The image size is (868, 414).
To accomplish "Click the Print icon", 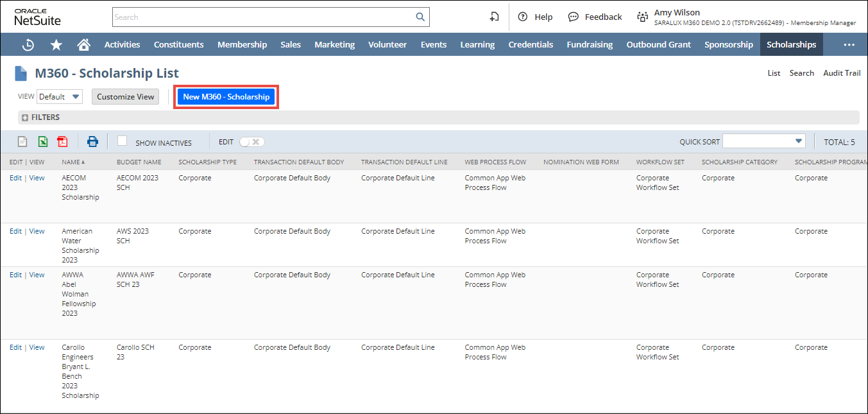I will (x=93, y=142).
